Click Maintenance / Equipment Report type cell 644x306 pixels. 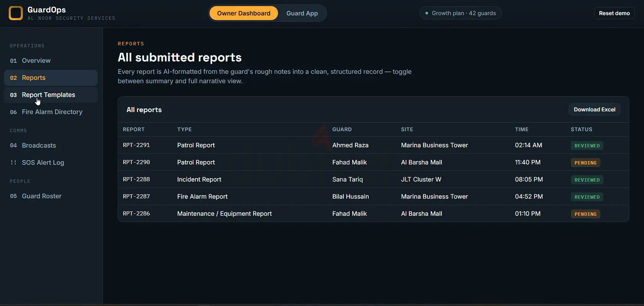pos(224,214)
